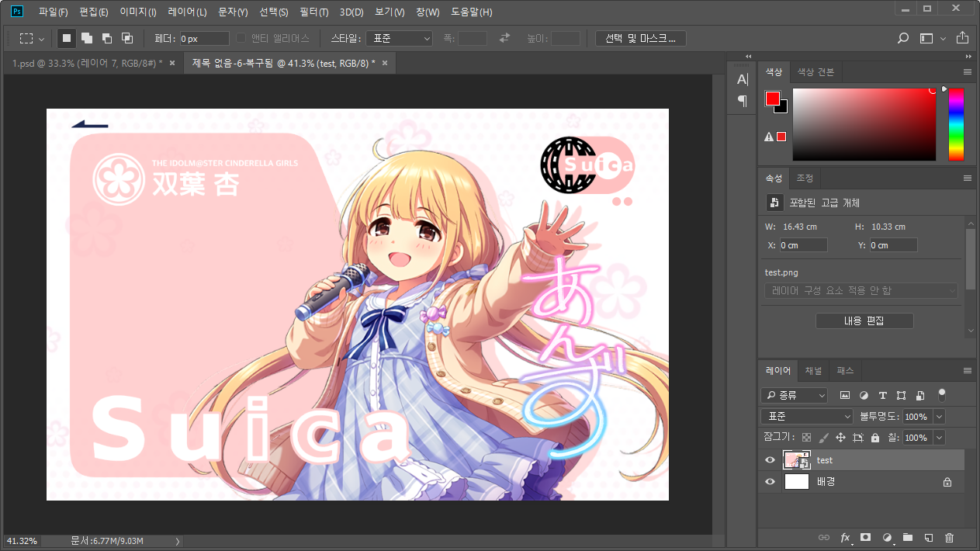Add a layer mask
The width and height of the screenshot is (980, 551).
(x=866, y=537)
